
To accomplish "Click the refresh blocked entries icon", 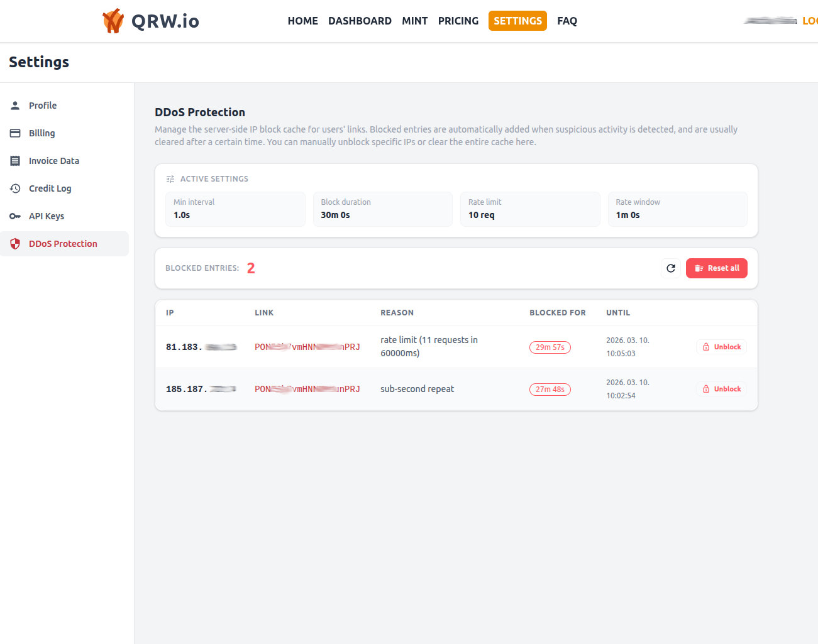I will tap(671, 268).
